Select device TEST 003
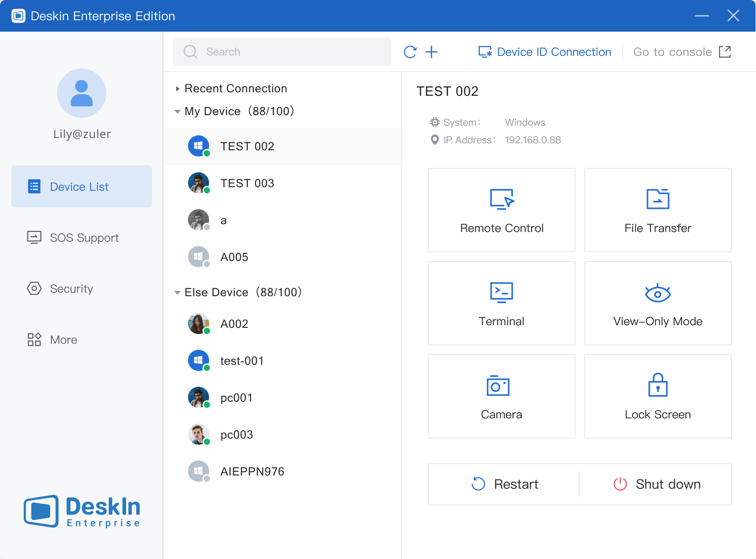Image resolution: width=756 pixels, height=559 pixels. click(282, 183)
